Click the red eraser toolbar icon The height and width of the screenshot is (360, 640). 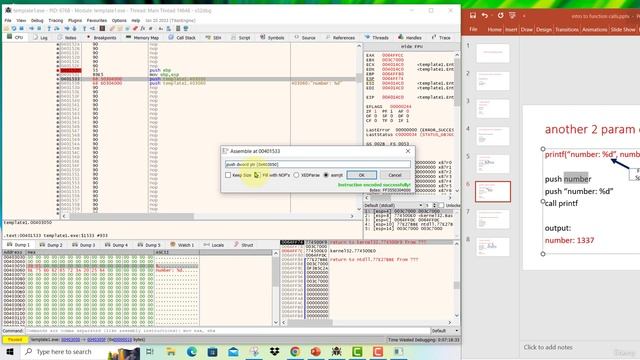[x=135, y=29]
